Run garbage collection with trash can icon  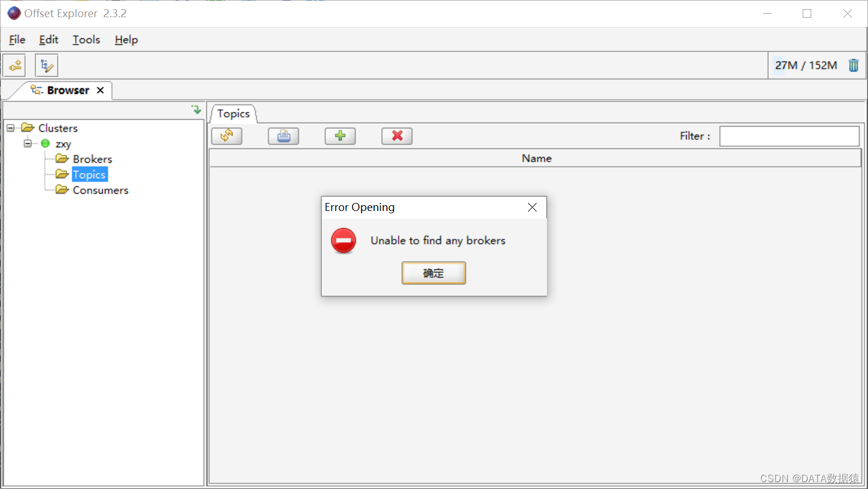pos(853,65)
